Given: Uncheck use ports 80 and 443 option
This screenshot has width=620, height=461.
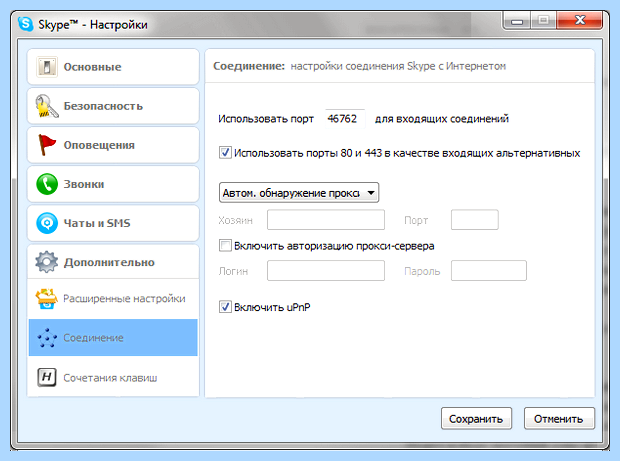Looking at the screenshot, I should pos(225,153).
